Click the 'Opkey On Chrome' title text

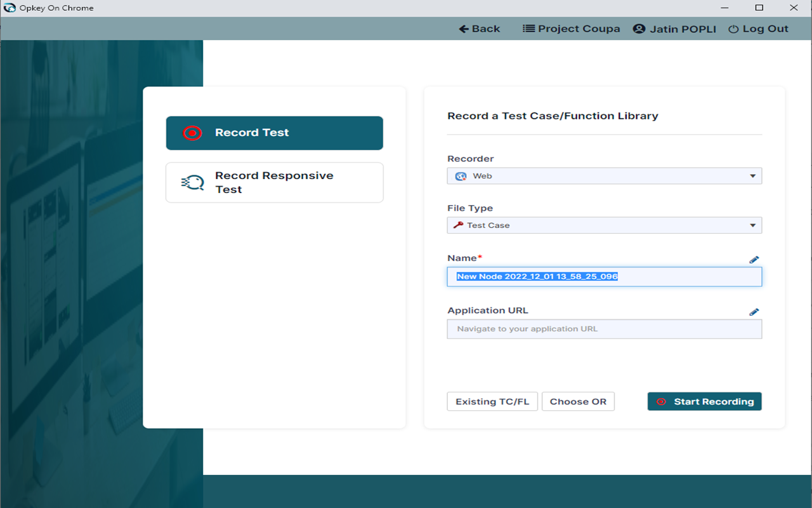[57, 8]
